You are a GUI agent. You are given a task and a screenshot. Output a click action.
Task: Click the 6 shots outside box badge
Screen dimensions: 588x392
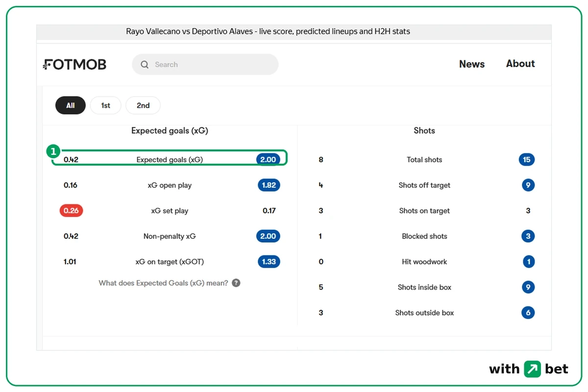[528, 313]
